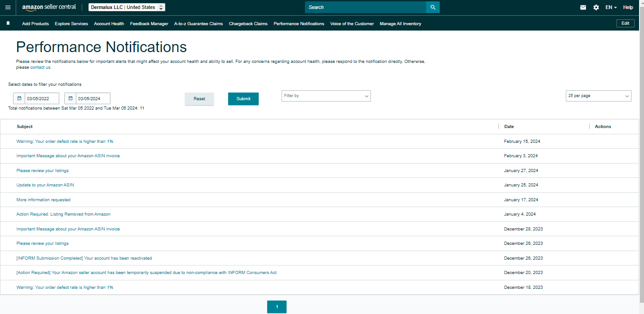Open Chargeback Claims
Image resolution: width=644 pixels, height=314 pixels.
coord(248,24)
